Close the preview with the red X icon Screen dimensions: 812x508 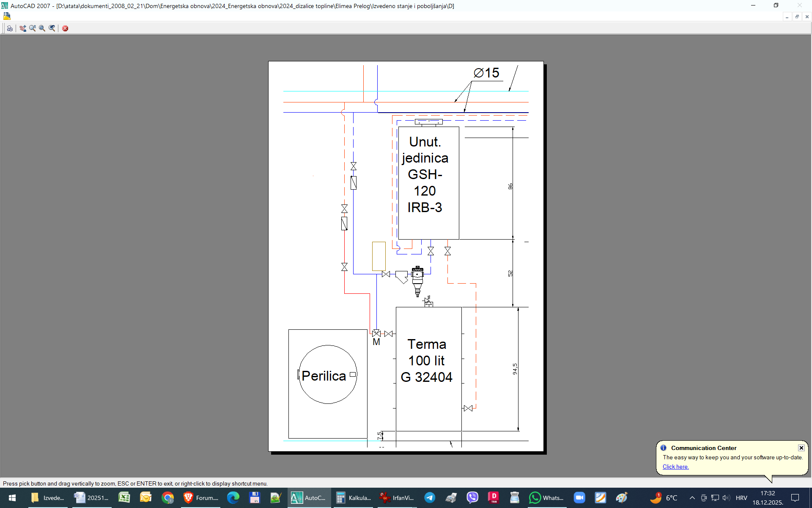pyautogui.click(x=65, y=28)
